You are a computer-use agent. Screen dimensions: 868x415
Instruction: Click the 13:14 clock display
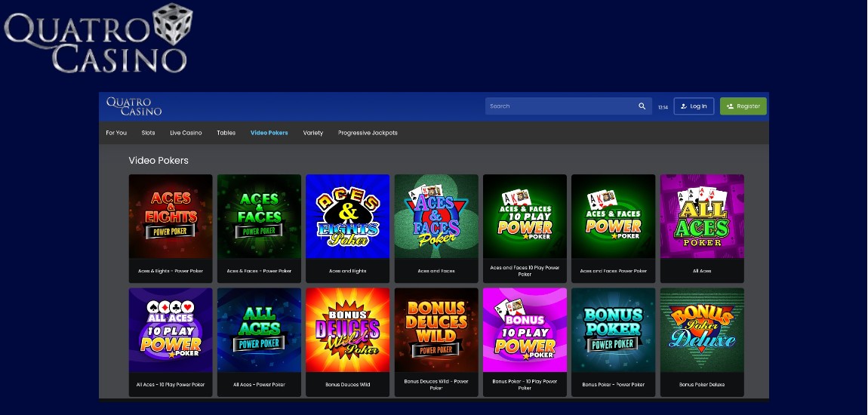click(663, 107)
